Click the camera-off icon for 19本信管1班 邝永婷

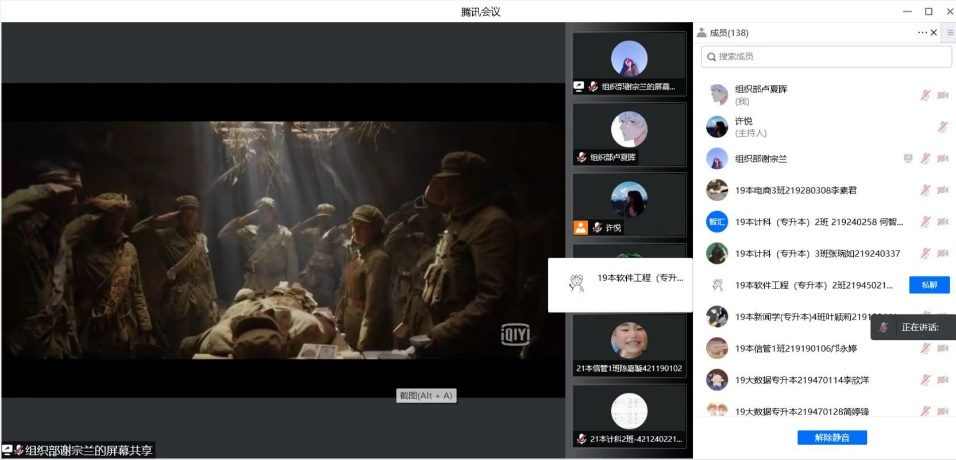(943, 348)
